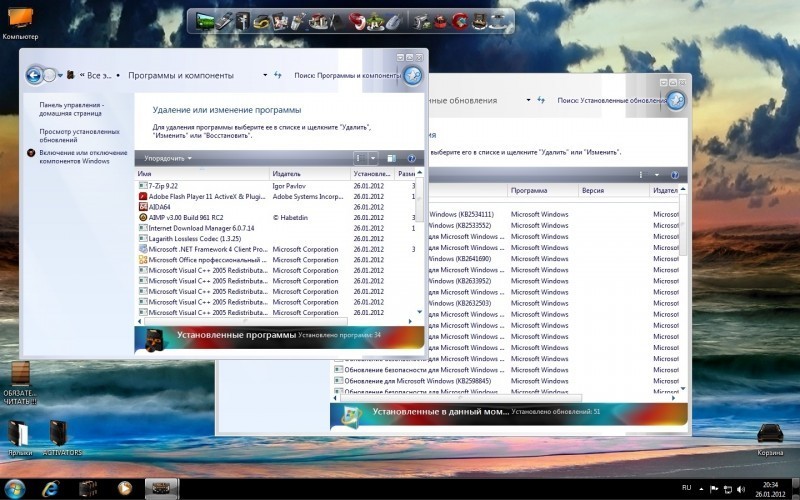This screenshot has width=800, height=500.
Task: Show hidden tray icons arrow
Action: click(x=702, y=489)
